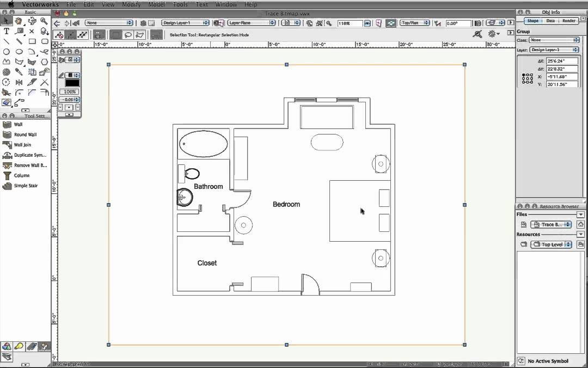588x368 pixels.
Task: Select the Zoom magnifier tool
Action: pyautogui.click(x=44, y=21)
